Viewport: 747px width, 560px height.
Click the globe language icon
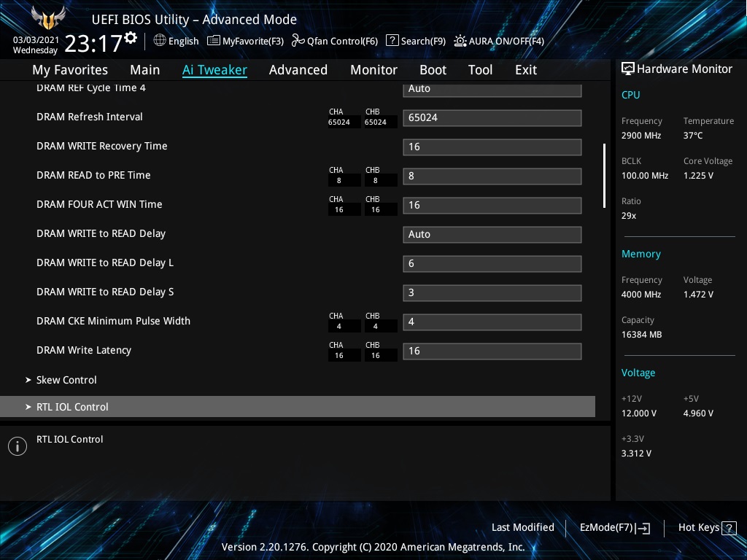(160, 41)
